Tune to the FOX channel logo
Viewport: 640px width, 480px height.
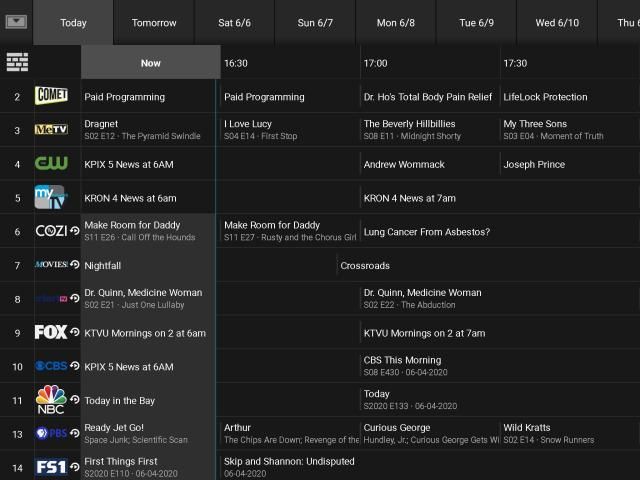point(51,332)
